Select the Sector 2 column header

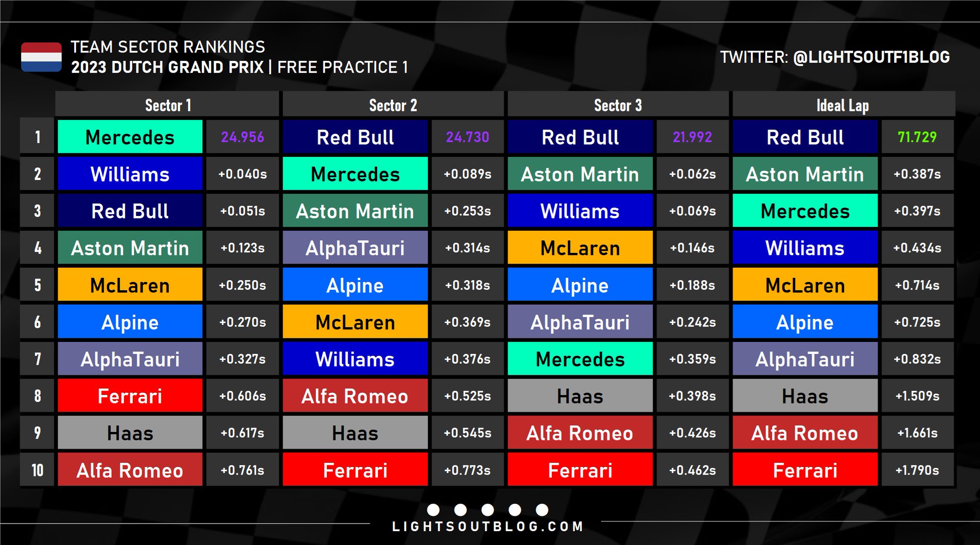pyautogui.click(x=393, y=105)
